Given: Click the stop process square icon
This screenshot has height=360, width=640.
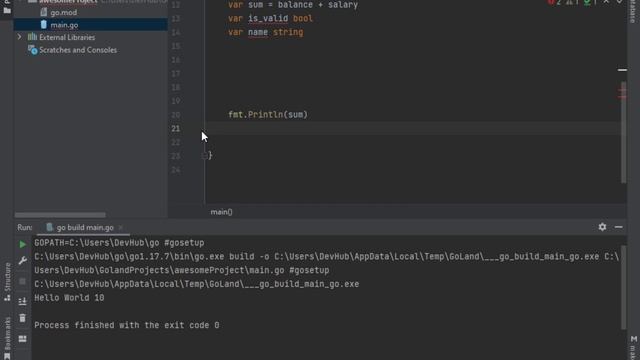Looking at the screenshot, I should [x=22, y=281].
